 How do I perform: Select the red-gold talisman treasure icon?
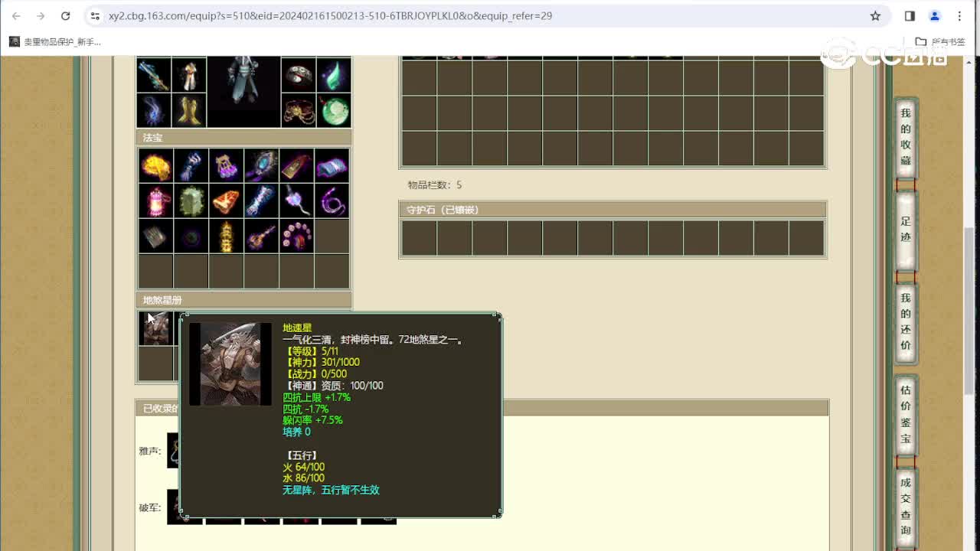point(296,165)
